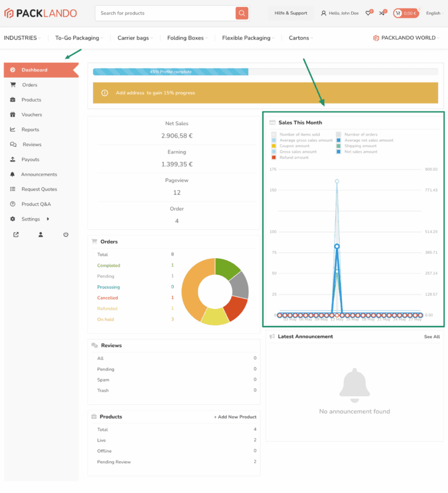Click the Orders cart icon in sidebar
Image resolution: width=448 pixels, height=493 pixels.
pos(13,84)
